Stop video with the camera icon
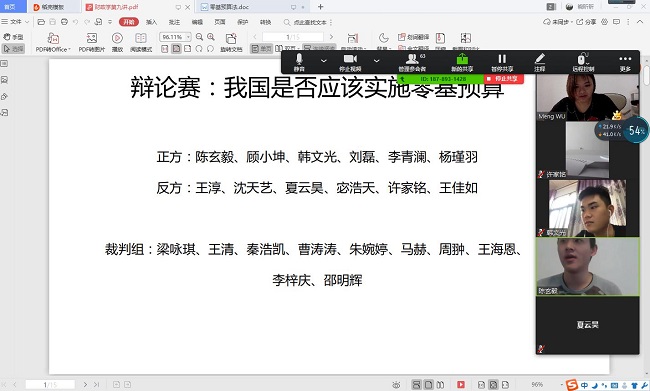The image size is (650, 391). (350, 63)
